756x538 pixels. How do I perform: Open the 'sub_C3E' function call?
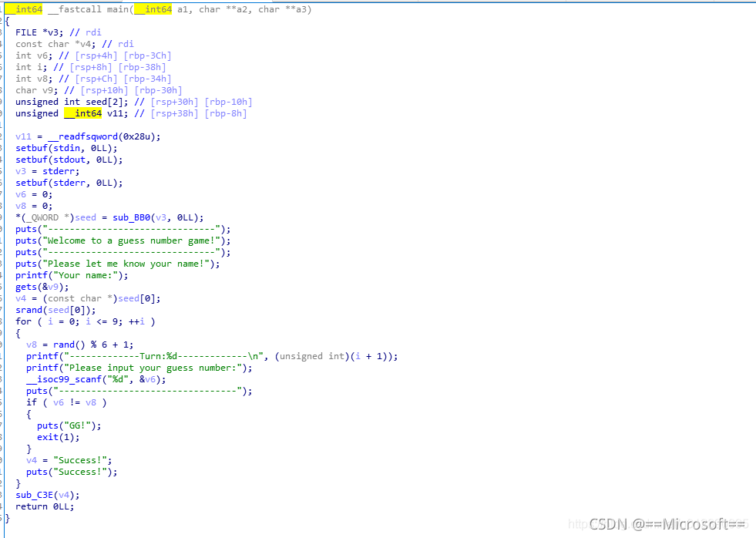pyautogui.click(x=47, y=495)
